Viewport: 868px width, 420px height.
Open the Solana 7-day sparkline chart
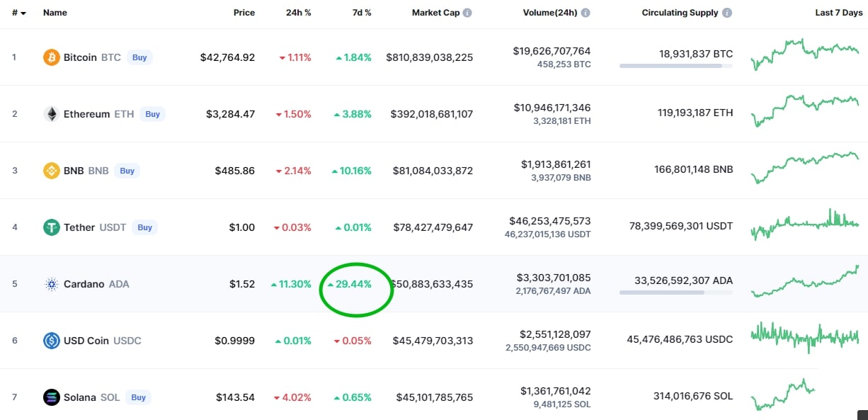point(783,395)
